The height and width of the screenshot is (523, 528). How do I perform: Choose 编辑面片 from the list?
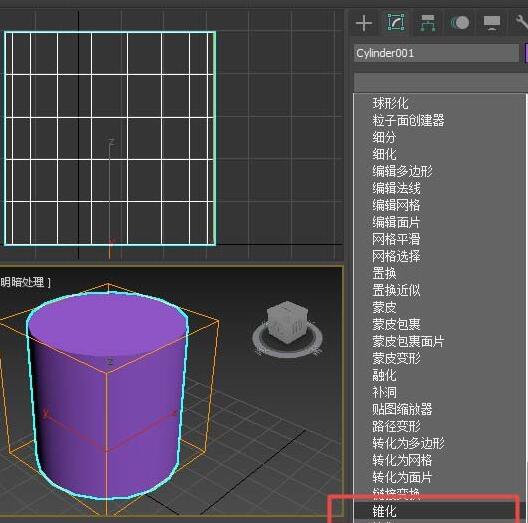396,222
